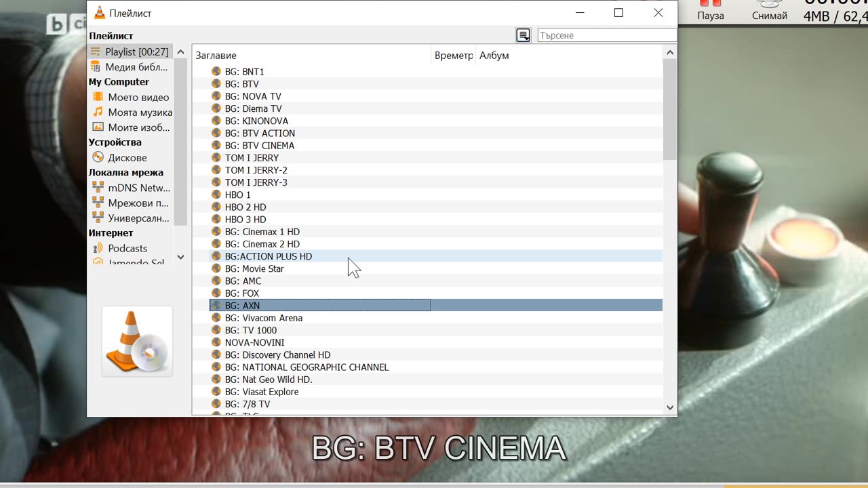Select TOM I JERRY-3 entry icon

click(x=216, y=182)
